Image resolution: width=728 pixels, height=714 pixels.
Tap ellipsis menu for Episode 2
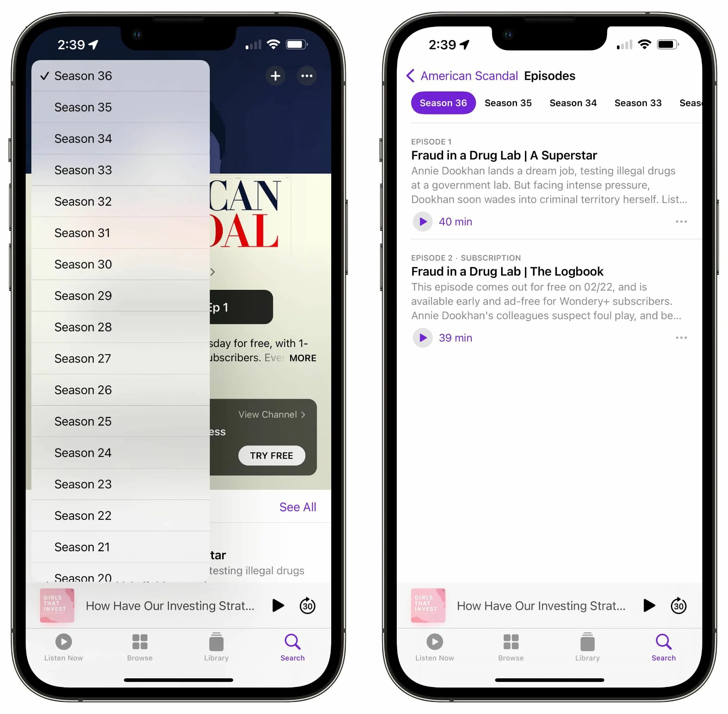click(680, 338)
